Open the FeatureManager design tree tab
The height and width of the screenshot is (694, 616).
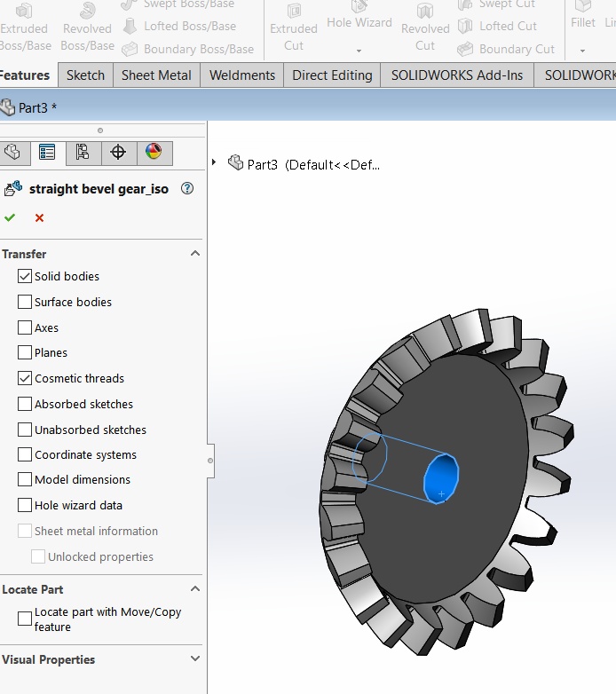[13, 153]
